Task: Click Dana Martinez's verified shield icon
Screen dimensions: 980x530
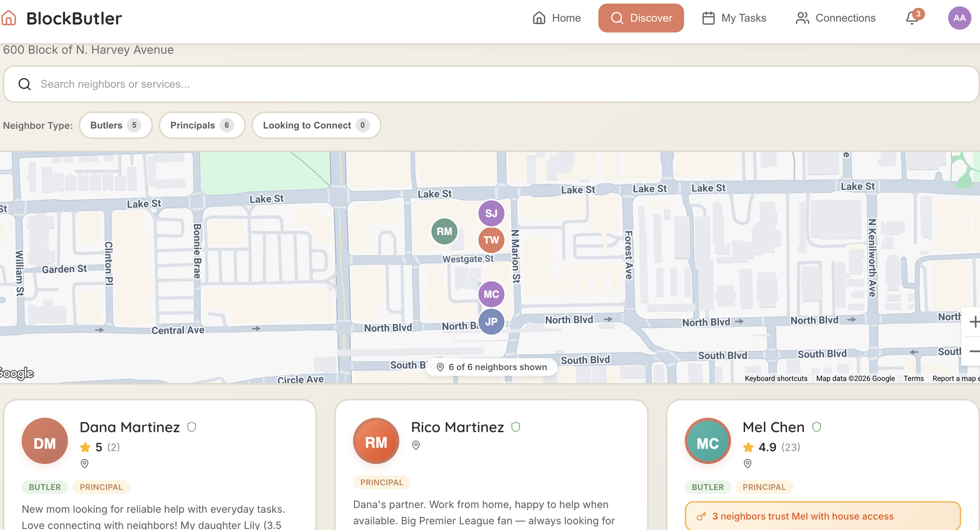Action: pyautogui.click(x=191, y=427)
